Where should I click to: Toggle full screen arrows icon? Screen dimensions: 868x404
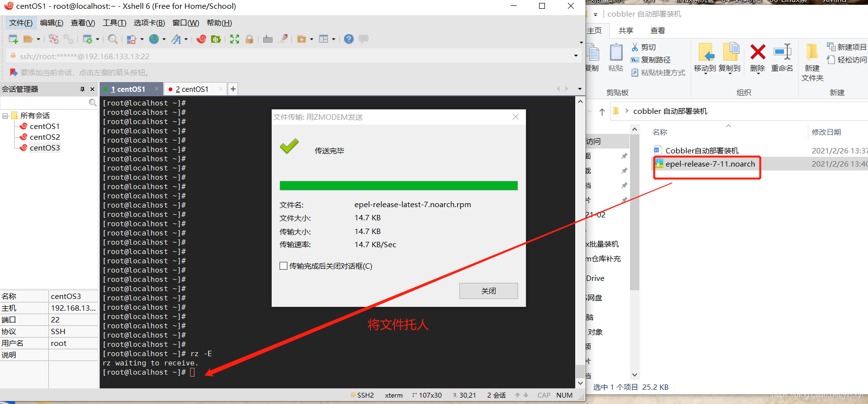pos(235,39)
